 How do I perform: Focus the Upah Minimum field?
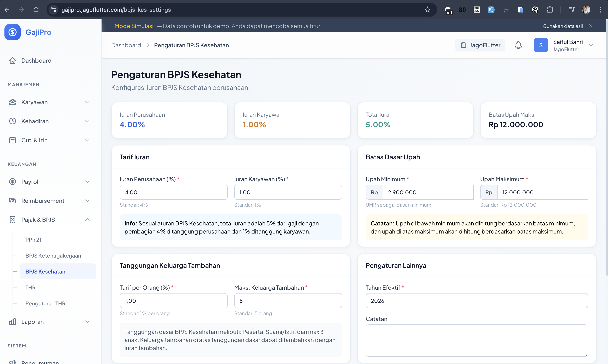428,192
